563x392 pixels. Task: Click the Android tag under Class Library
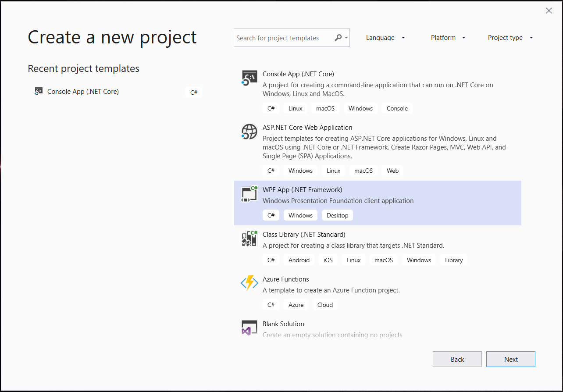click(x=299, y=260)
